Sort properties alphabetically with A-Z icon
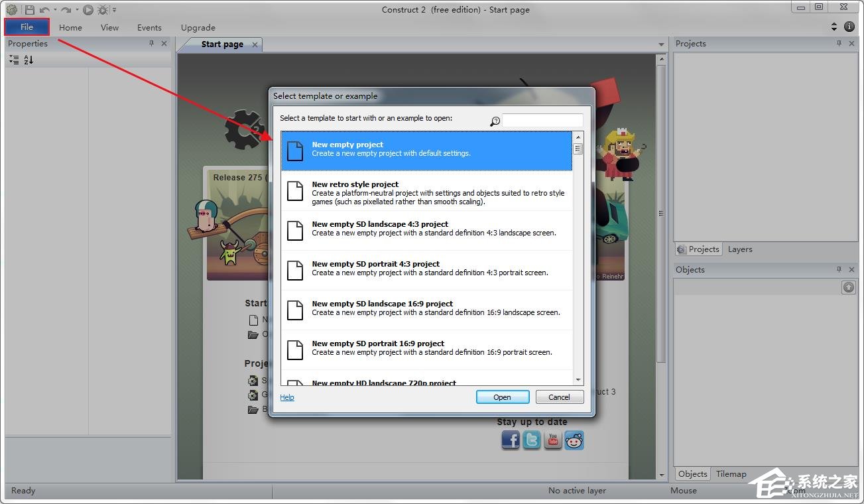This screenshot has width=864, height=504. pyautogui.click(x=29, y=60)
